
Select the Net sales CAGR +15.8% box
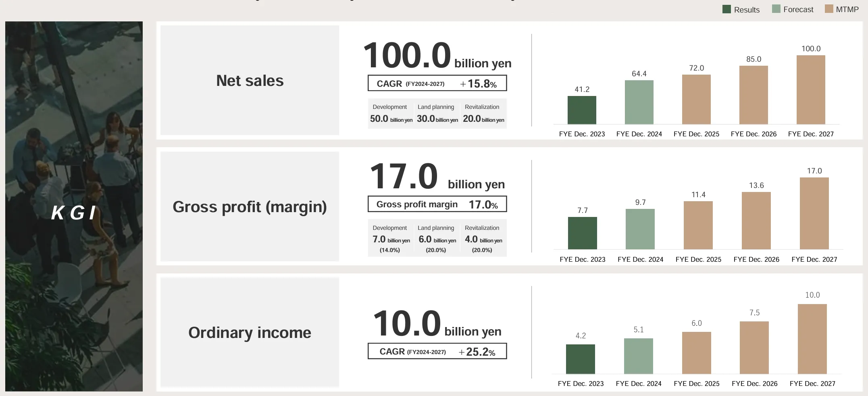click(437, 83)
